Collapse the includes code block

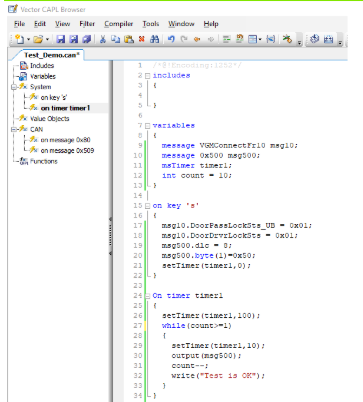click(x=147, y=76)
